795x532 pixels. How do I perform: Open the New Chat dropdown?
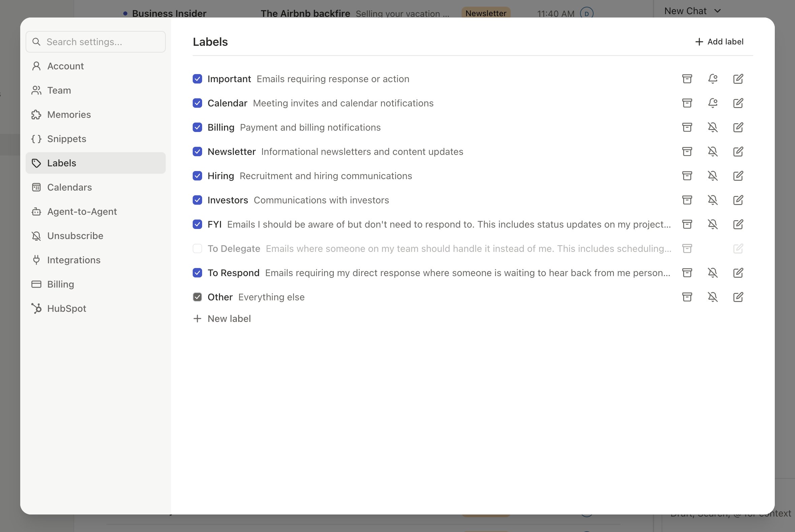coord(692,11)
